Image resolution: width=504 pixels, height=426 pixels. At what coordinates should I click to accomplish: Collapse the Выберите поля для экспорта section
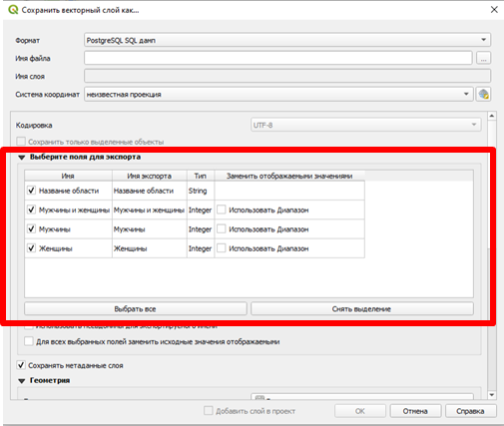click(x=22, y=158)
